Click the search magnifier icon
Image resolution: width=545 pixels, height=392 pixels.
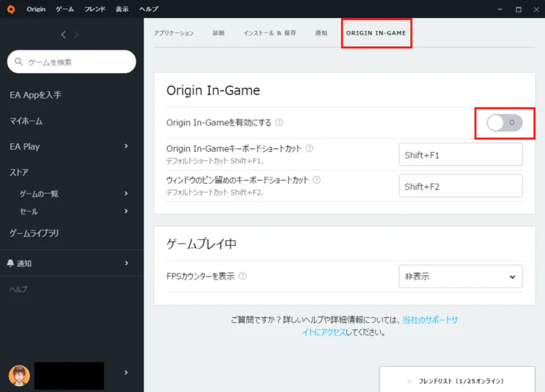(x=18, y=62)
